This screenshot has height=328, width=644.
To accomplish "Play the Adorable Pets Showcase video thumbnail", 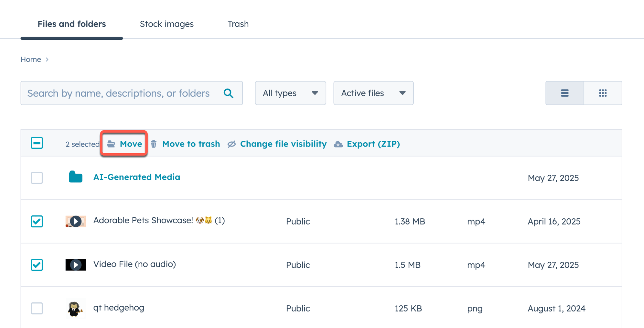I will click(76, 221).
